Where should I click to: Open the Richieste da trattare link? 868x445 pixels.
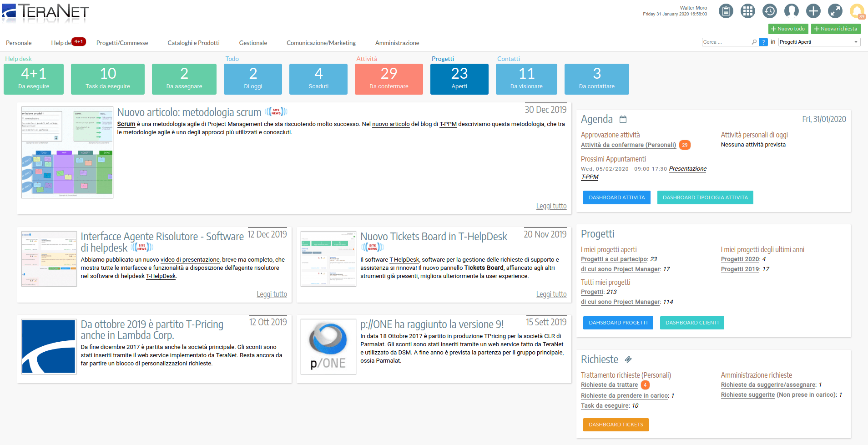pos(609,385)
